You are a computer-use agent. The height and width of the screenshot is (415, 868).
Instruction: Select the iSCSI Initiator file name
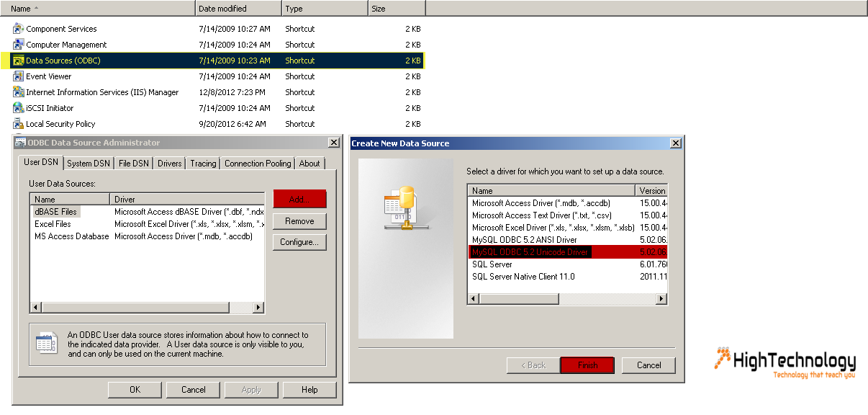click(50, 108)
